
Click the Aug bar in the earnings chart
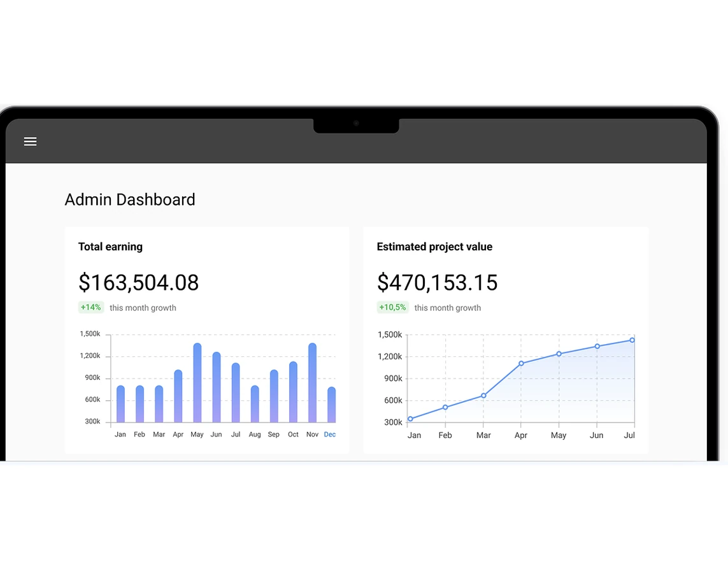point(254,405)
